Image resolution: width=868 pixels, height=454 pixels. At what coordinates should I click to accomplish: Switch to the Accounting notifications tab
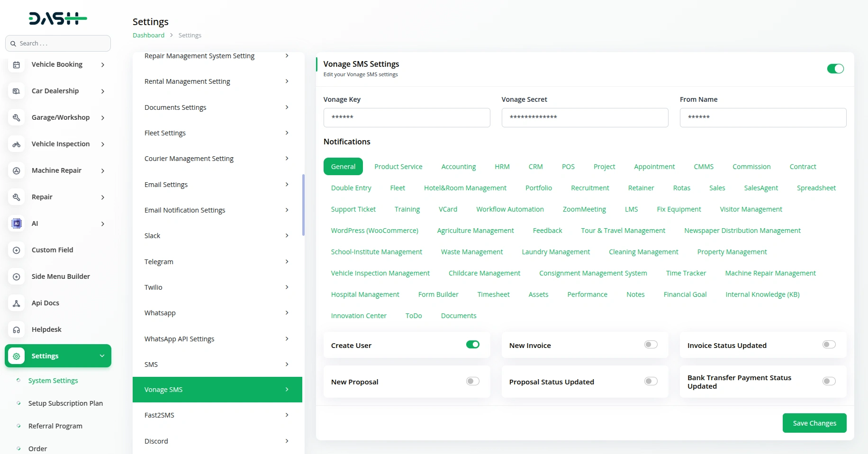pyautogui.click(x=458, y=167)
